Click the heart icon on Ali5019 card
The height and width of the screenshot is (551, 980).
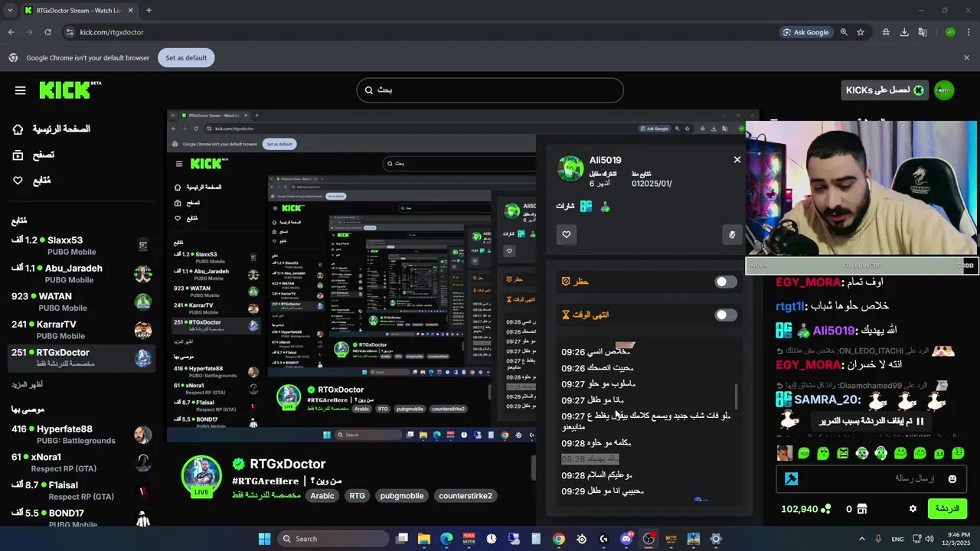point(567,234)
